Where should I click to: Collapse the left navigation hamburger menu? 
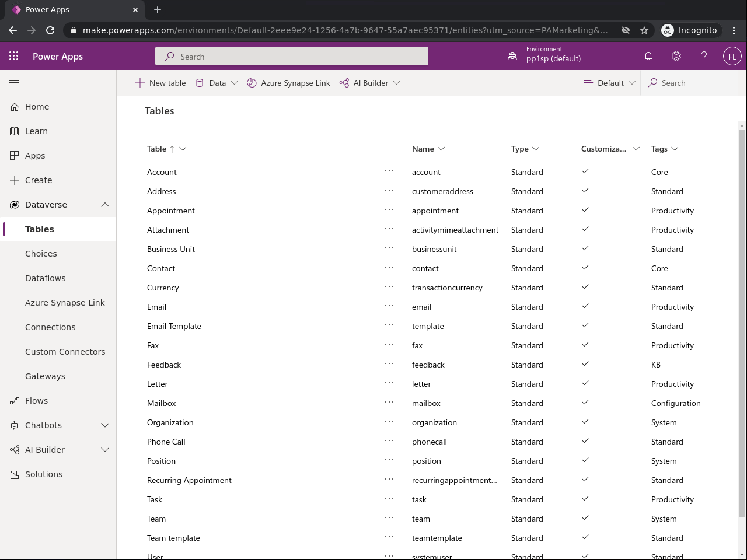[14, 83]
